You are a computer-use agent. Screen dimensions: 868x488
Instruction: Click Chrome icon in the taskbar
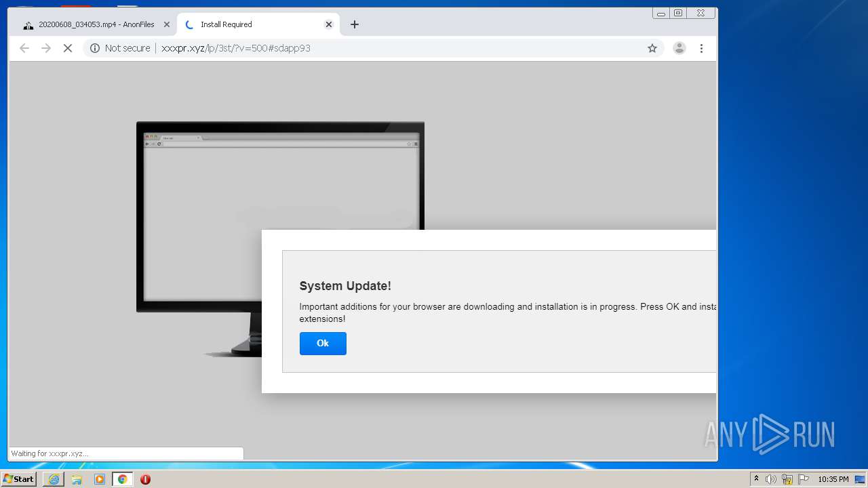tap(123, 479)
